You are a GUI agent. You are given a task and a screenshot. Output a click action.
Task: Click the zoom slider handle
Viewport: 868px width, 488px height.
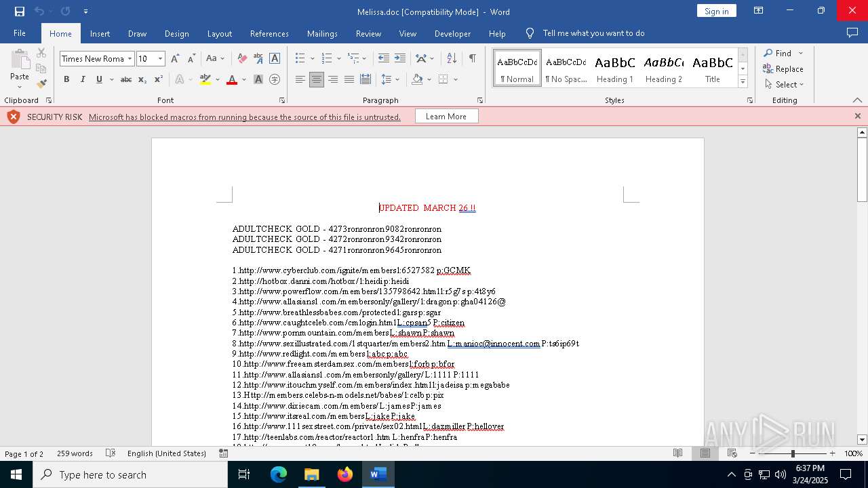793,453
